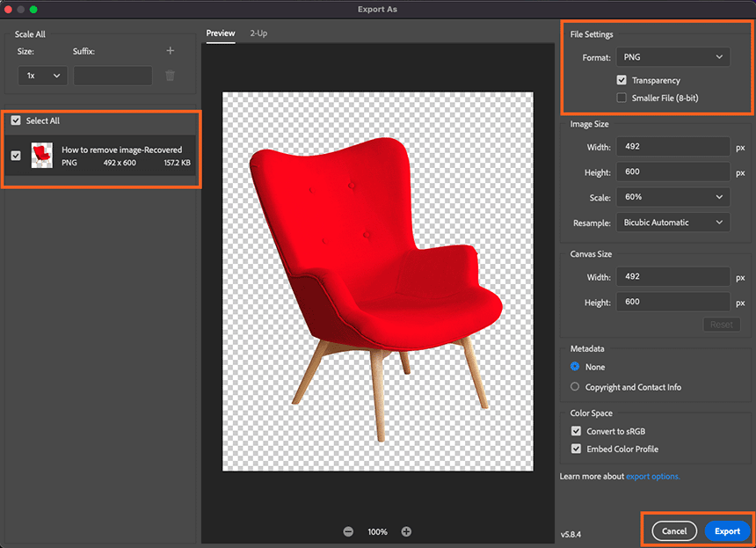This screenshot has width=756, height=548.
Task: Click the green window zoom button
Action: click(33, 9)
